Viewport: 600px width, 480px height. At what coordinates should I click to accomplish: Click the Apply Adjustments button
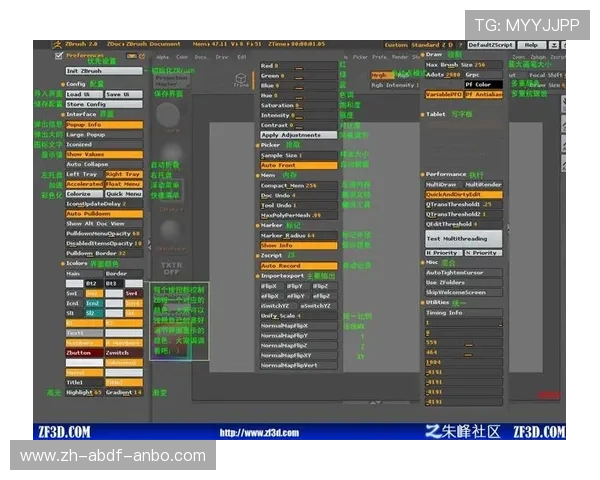tap(297, 134)
